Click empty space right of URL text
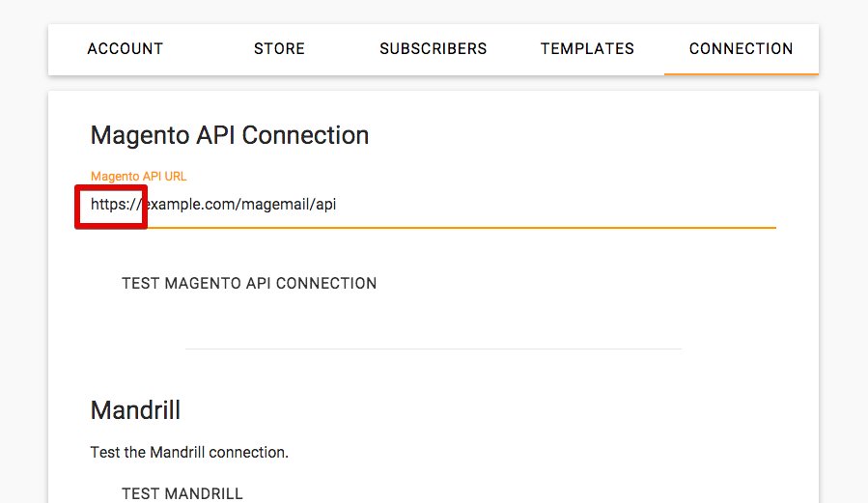Image resolution: width=868 pixels, height=503 pixels. pos(560,205)
